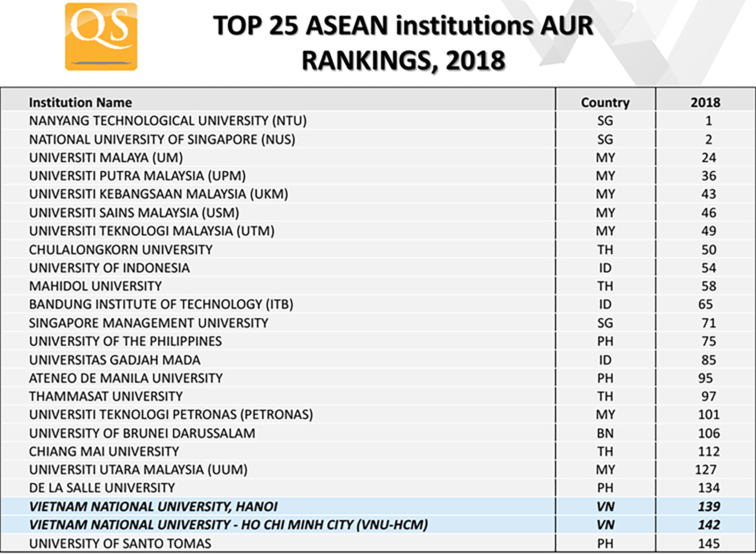
Task: Click the University of the Philippines name
Action: point(125,341)
